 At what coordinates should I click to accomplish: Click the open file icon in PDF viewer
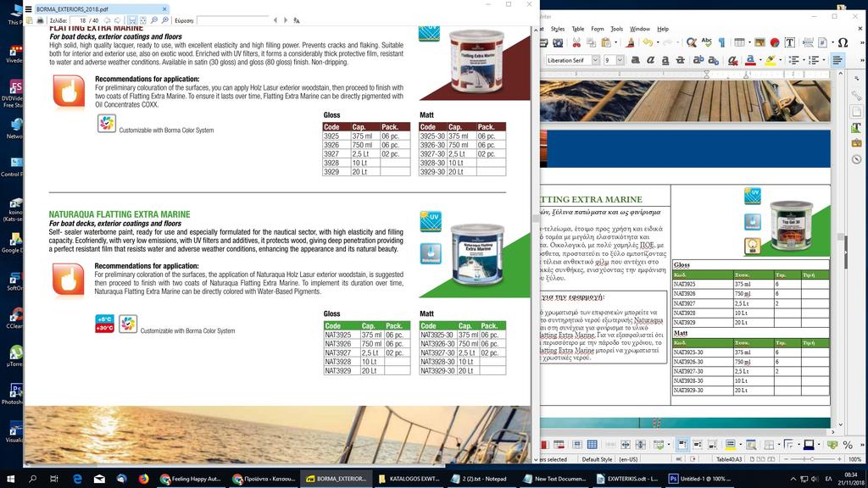pos(30,20)
